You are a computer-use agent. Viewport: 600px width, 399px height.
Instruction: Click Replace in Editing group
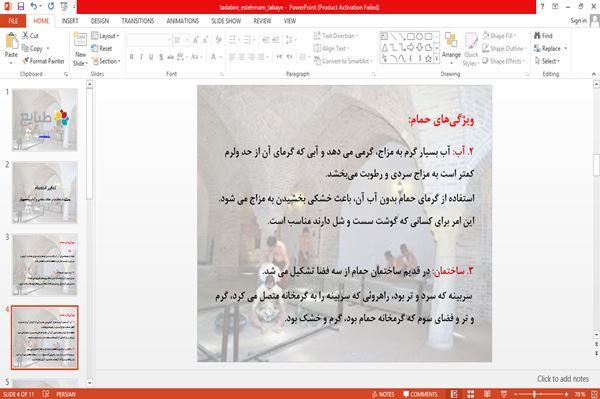(550, 49)
